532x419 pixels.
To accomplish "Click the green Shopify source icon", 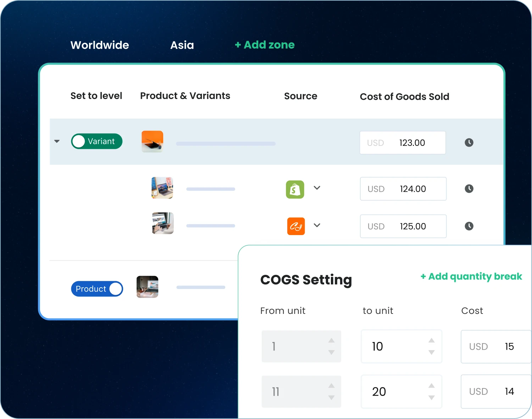I will [x=295, y=189].
